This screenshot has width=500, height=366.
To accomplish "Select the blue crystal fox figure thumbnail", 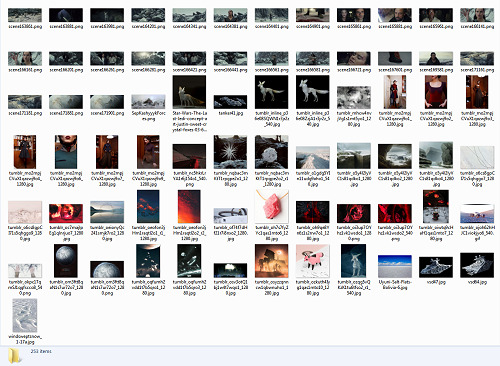I will 354,261.
